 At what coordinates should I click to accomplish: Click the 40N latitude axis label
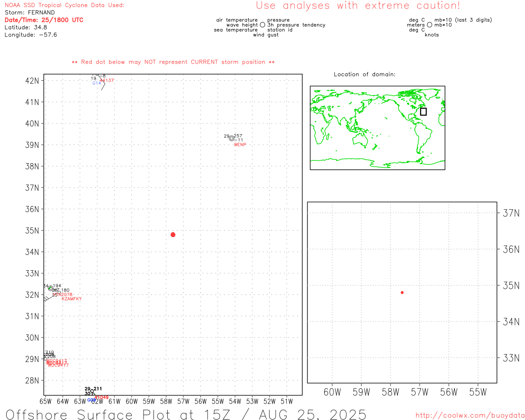32,123
